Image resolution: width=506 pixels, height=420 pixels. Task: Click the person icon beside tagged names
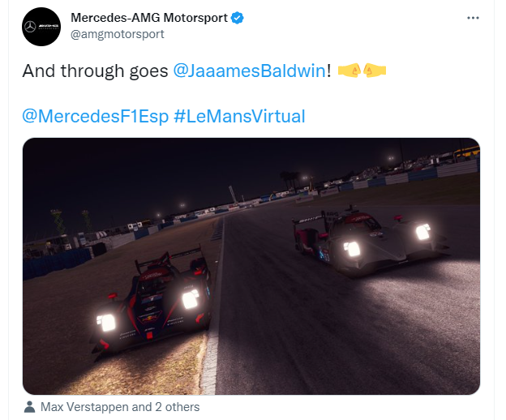(x=29, y=407)
